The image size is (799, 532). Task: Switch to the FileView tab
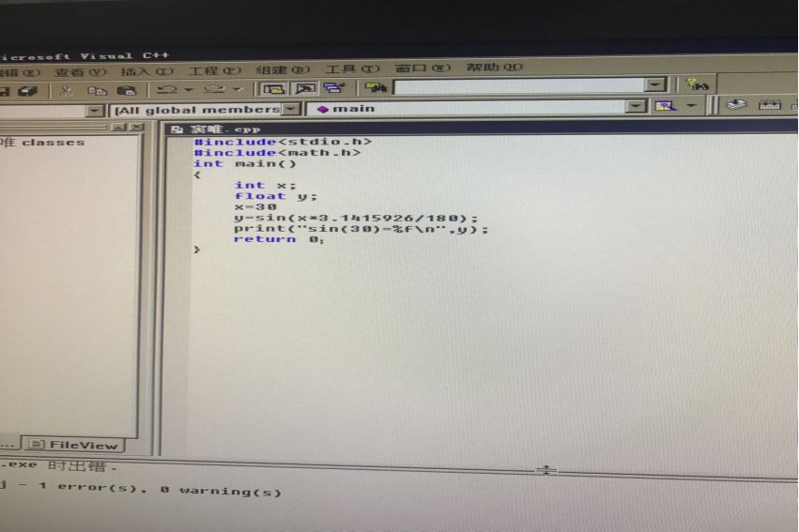74,445
